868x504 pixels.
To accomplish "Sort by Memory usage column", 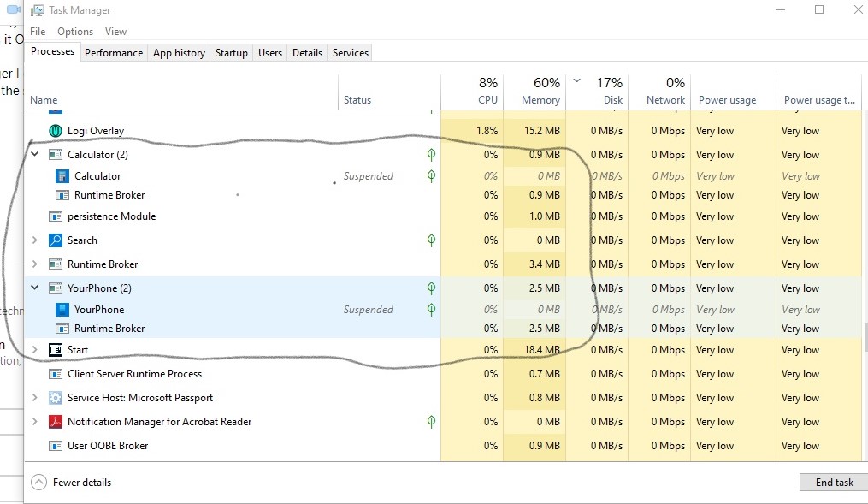I will [x=534, y=92].
